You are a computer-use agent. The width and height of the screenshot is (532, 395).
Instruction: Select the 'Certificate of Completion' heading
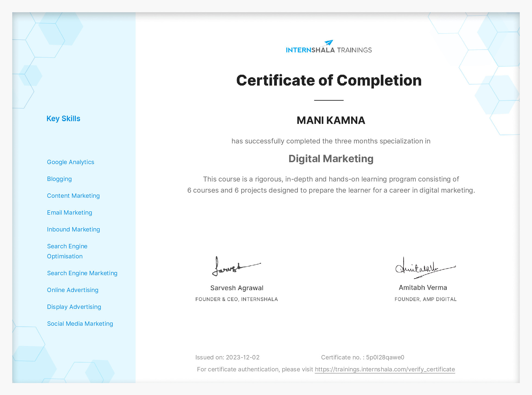[329, 80]
